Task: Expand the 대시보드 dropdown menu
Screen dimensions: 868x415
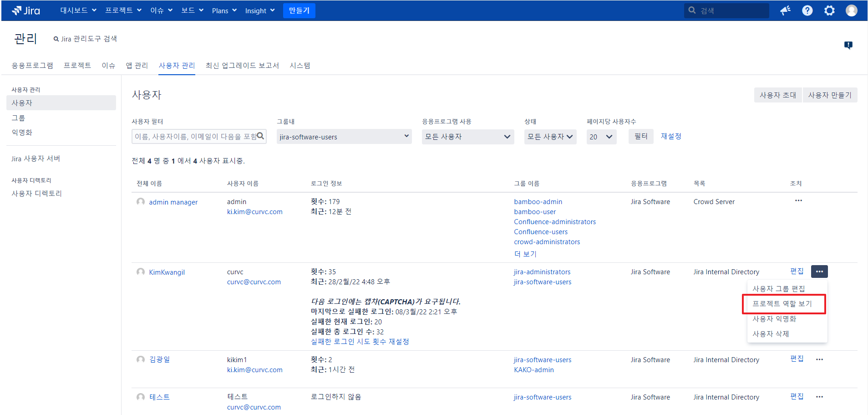Action: point(78,10)
